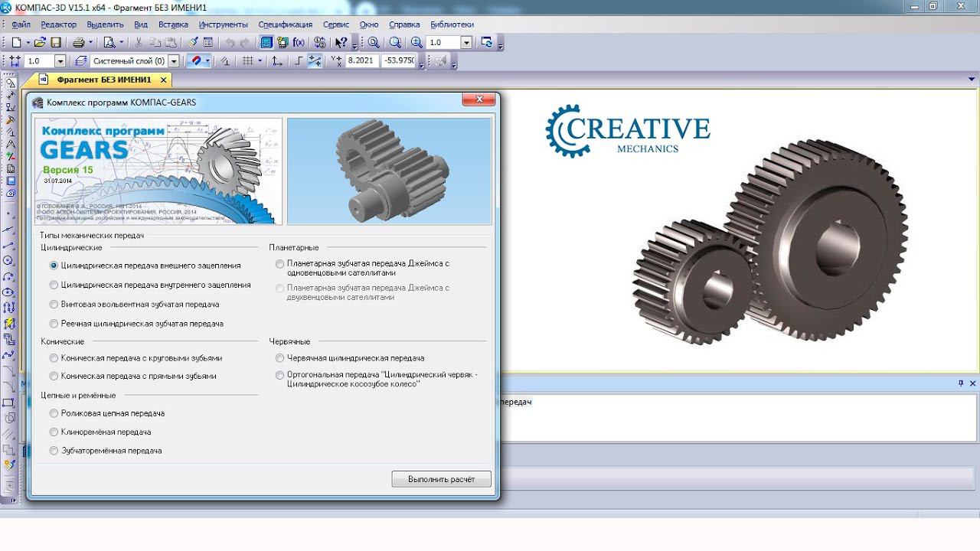
Task: Click the 'Выполнить расчёт' button
Action: (441, 479)
